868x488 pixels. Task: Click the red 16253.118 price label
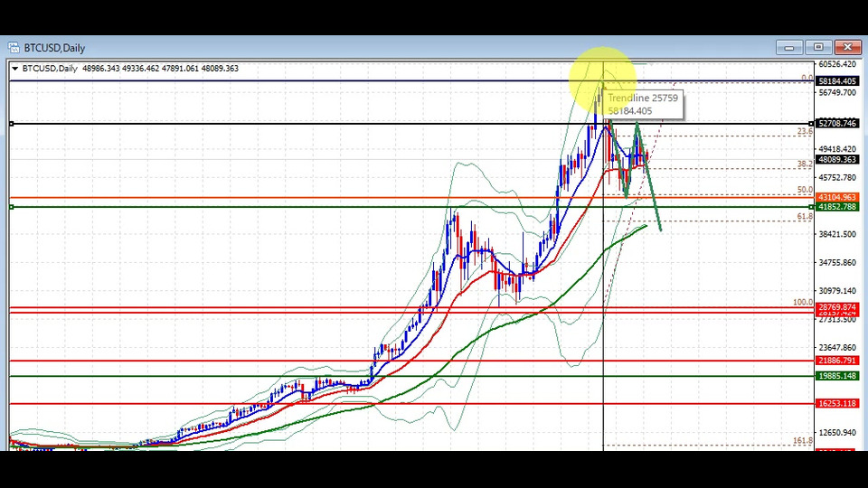(837, 404)
